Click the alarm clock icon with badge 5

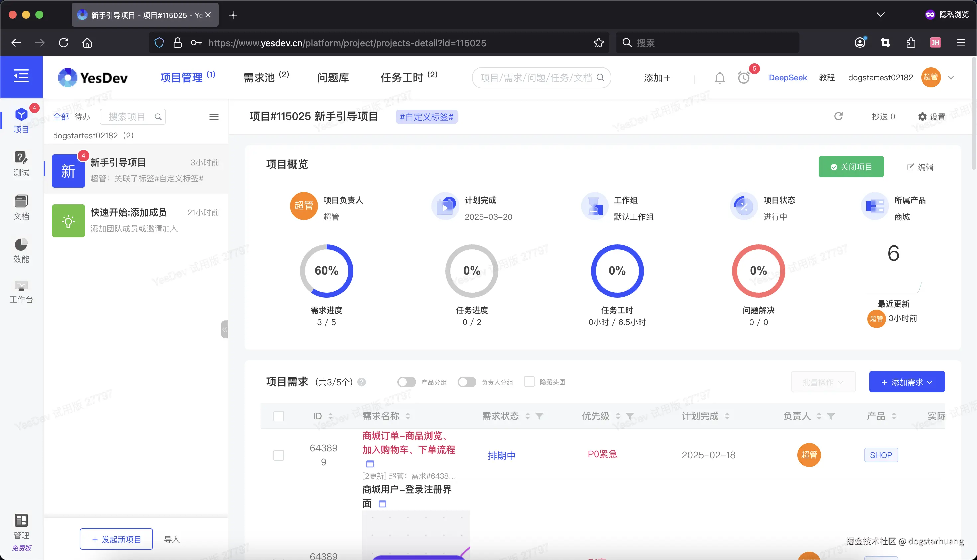tap(743, 77)
